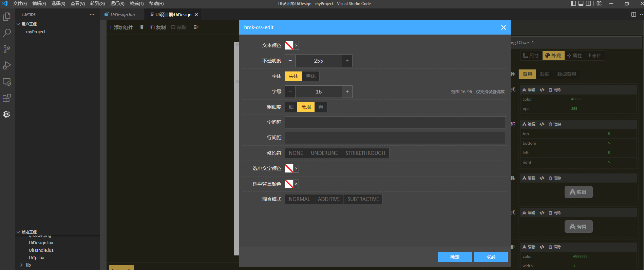
Task: Choose the ADDITIVE blend mode
Action: pos(328,199)
